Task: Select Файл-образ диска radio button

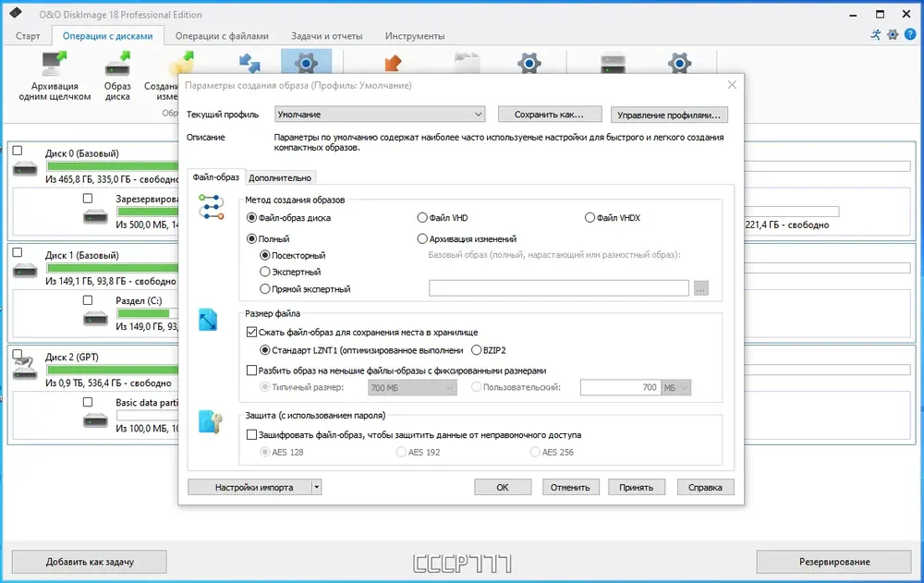Action: click(251, 217)
